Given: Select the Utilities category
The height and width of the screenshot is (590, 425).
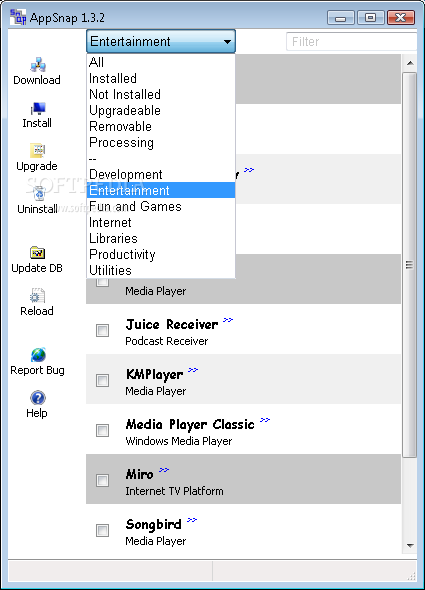Looking at the screenshot, I should pyautogui.click(x=161, y=270).
